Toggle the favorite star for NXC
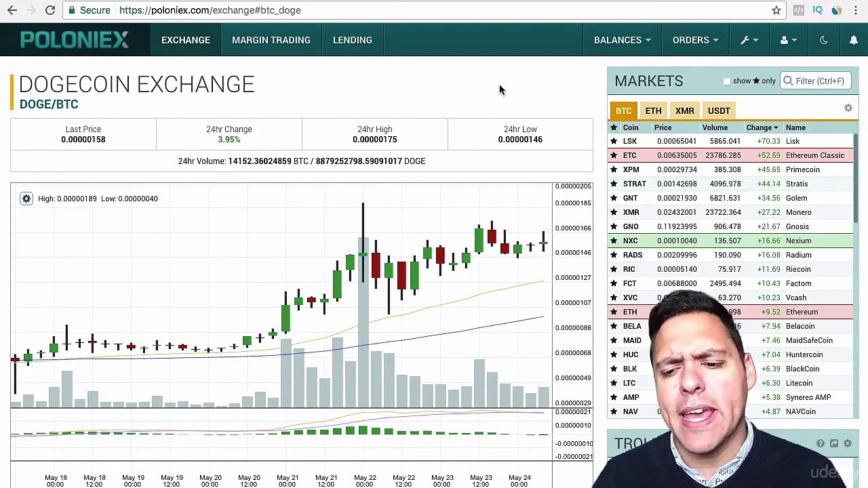 click(x=614, y=241)
